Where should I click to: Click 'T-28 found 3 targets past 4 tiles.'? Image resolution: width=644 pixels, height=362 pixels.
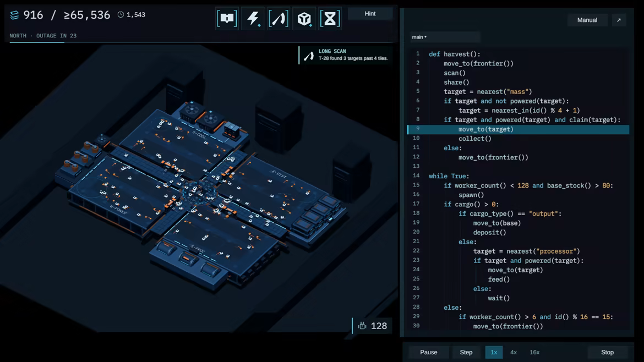point(353,58)
